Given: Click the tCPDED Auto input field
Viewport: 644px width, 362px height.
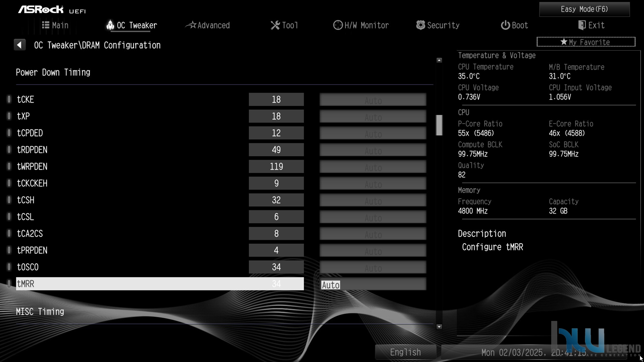Looking at the screenshot, I should coord(373,133).
